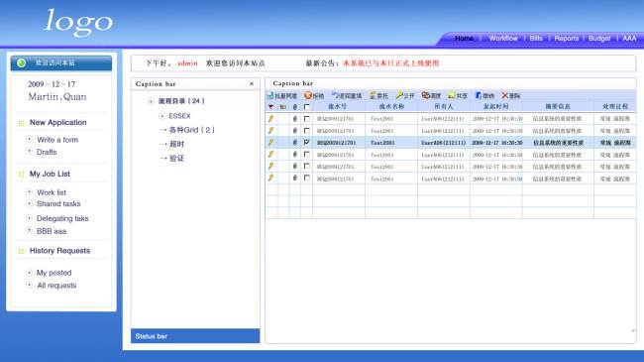Click the red announcement text
The height and width of the screenshot is (362, 644).
(x=391, y=63)
